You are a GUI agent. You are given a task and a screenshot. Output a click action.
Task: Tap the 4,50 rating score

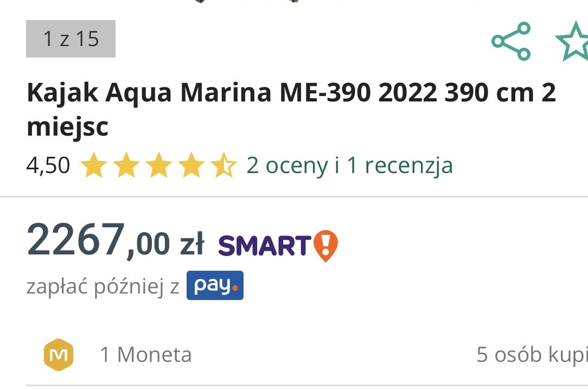click(48, 165)
